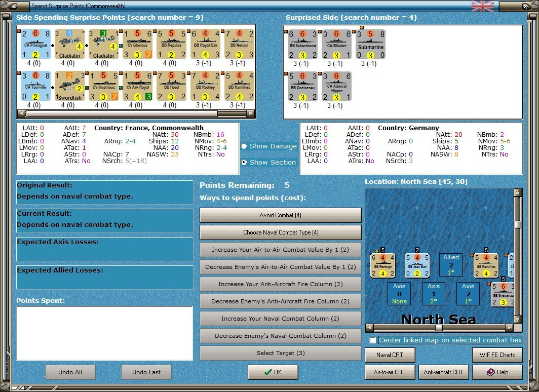Viewport: 539px width, 392px height.
Task: Click right arrow of unit list scrollbar
Action: (251, 113)
